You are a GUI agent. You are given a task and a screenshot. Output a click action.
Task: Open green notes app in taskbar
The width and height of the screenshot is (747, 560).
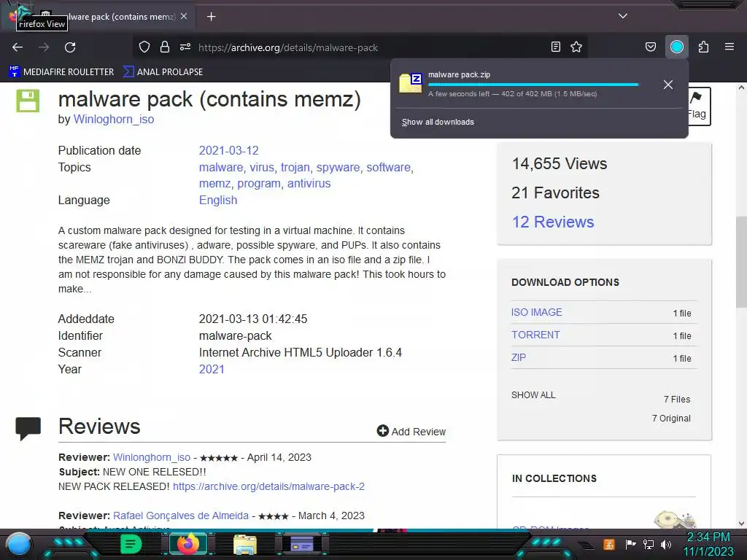[131, 544]
